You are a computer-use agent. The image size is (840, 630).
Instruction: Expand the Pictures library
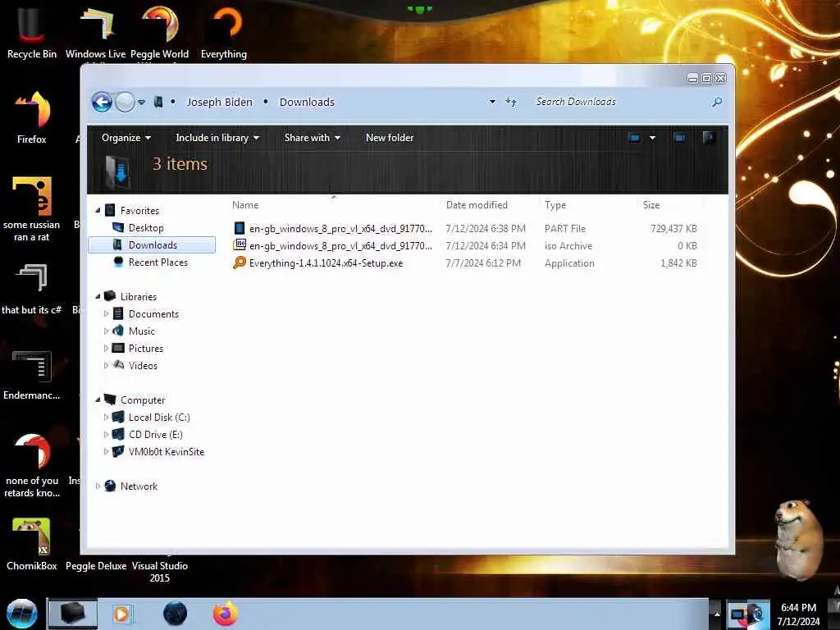click(106, 348)
